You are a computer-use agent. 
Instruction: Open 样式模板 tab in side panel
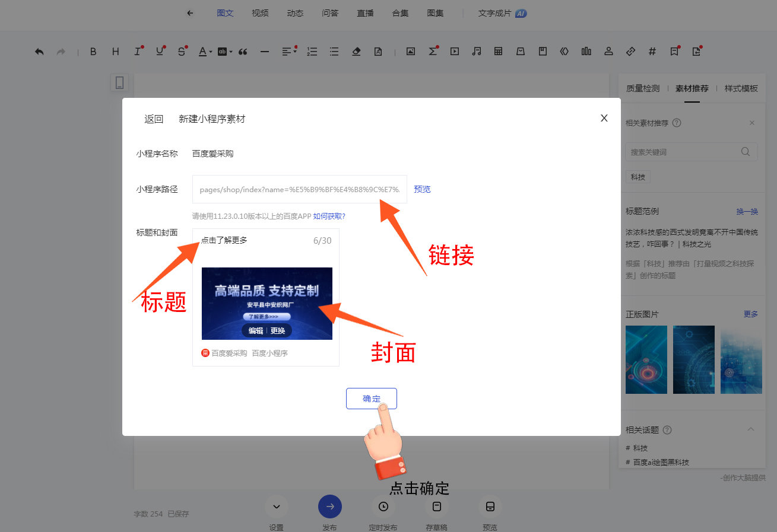tap(741, 88)
